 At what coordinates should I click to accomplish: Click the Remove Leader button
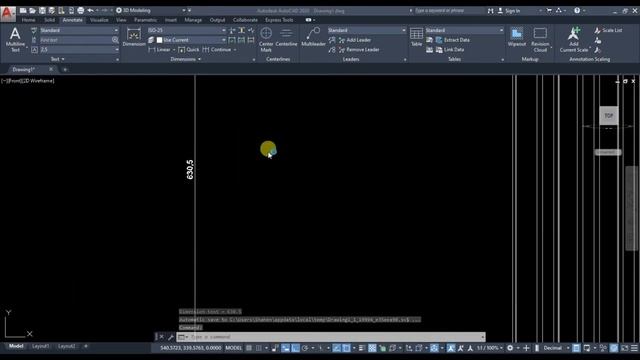359,50
